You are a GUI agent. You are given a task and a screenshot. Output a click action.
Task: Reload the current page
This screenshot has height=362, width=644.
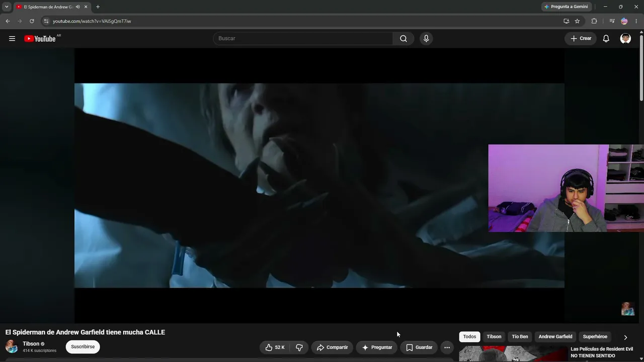32,21
